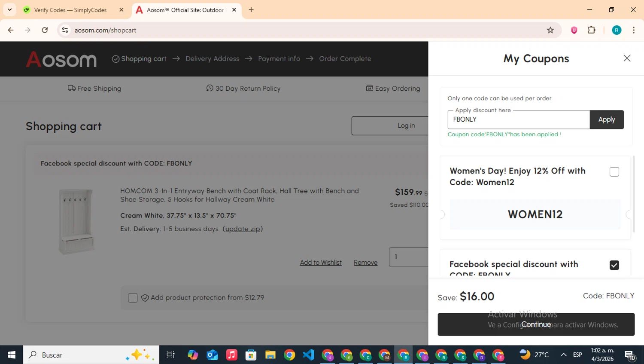Open the notification center icon
The width and height of the screenshot is (644, 364).
pos(630,355)
